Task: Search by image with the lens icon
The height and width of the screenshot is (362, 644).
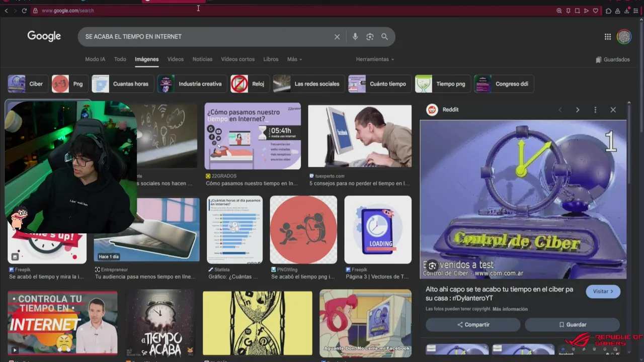Action: click(370, 37)
